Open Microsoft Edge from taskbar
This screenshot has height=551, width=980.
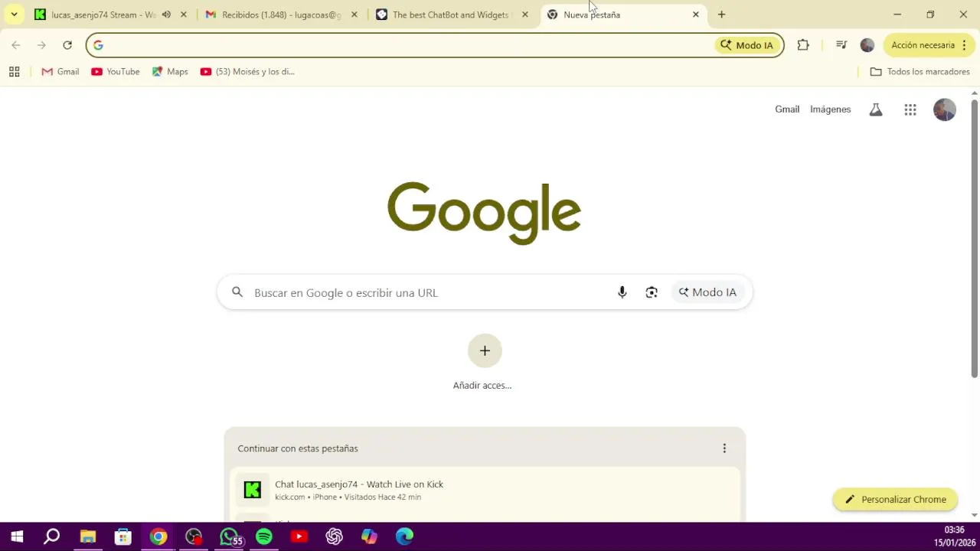(x=405, y=536)
